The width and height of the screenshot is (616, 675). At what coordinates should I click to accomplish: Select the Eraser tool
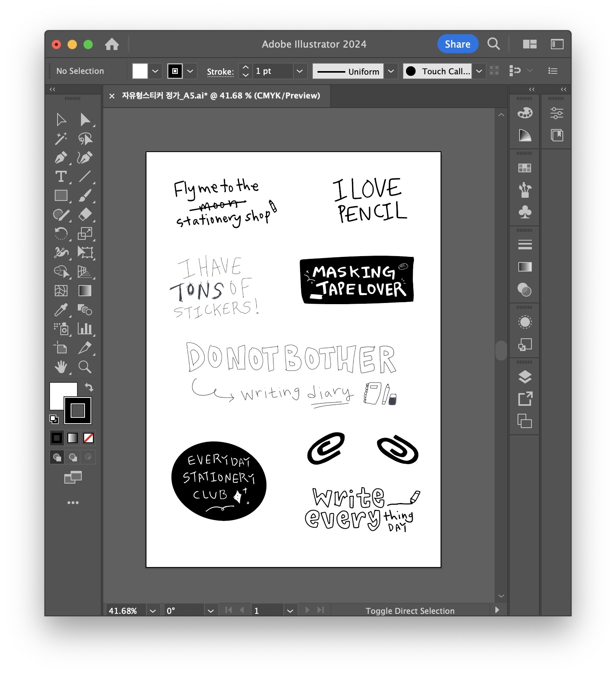point(85,215)
